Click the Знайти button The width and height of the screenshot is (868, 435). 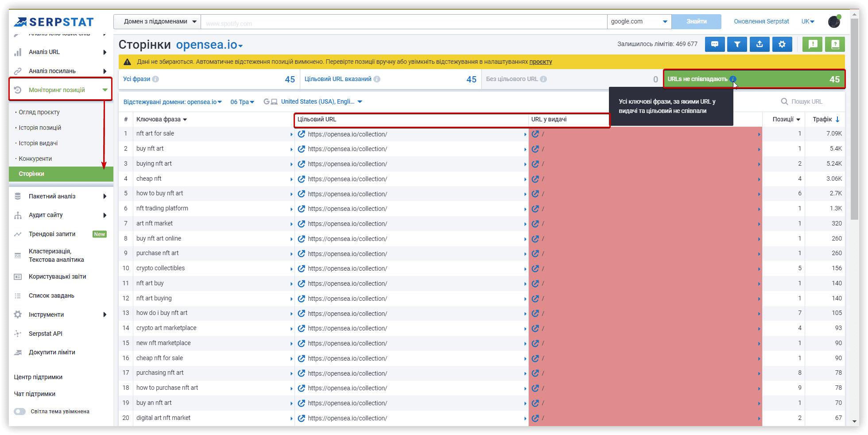(697, 21)
